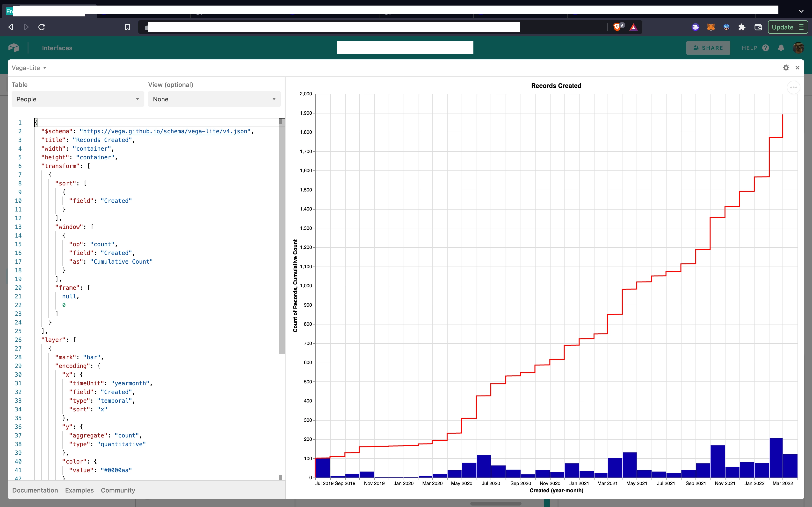Click the browser extensions puzzle-piece icon
The height and width of the screenshot is (507, 812).
[742, 27]
